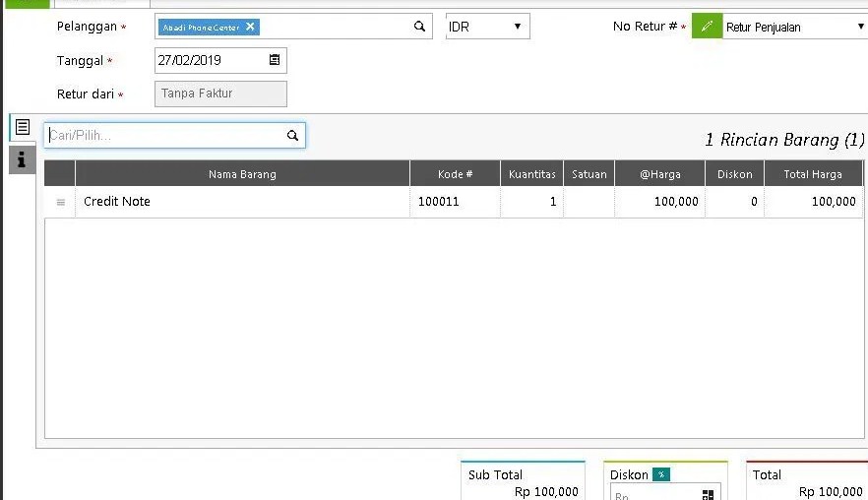The height and width of the screenshot is (500, 868).
Task: Click the Diskon Rp amount input
Action: [651, 494]
